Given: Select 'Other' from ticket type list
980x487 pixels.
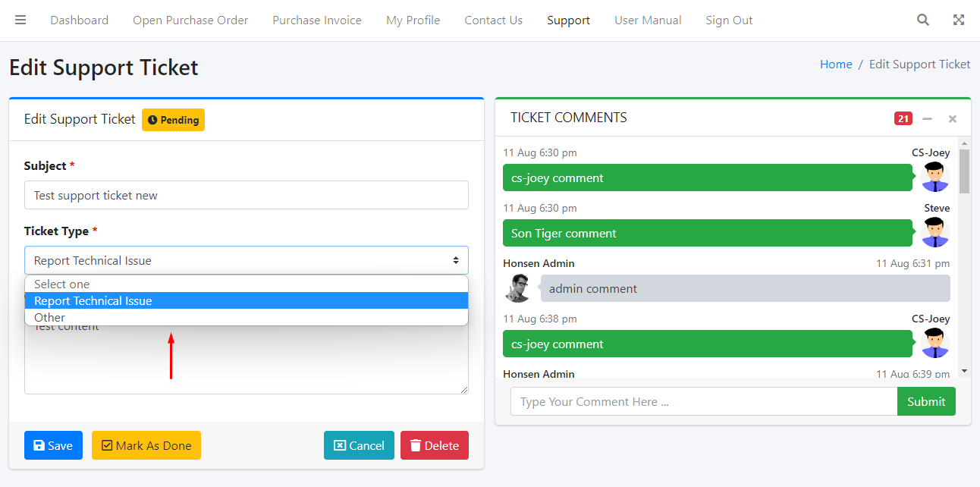Looking at the screenshot, I should click(50, 318).
